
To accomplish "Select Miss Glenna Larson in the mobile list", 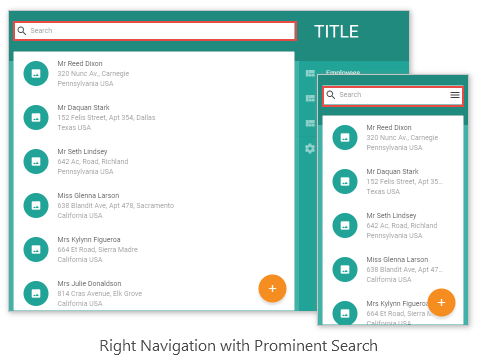I will pyautogui.click(x=393, y=269).
